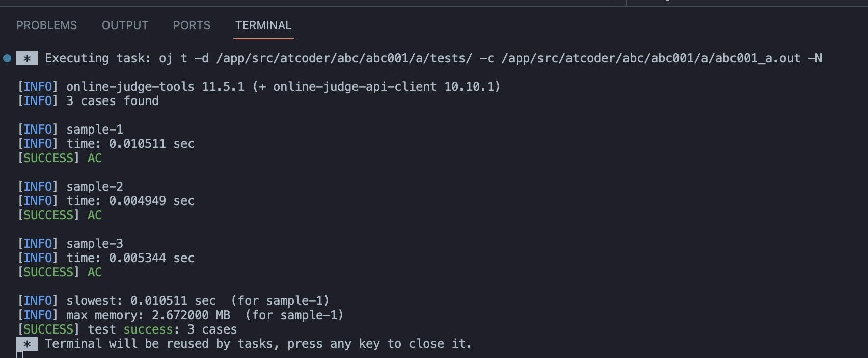
Task: Click the green AC result under sample-3
Action: tap(95, 272)
